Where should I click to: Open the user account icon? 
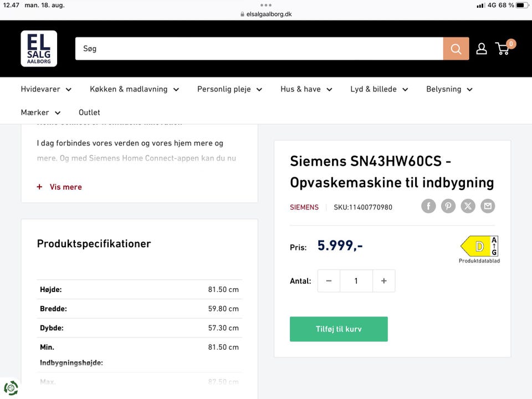pyautogui.click(x=482, y=49)
